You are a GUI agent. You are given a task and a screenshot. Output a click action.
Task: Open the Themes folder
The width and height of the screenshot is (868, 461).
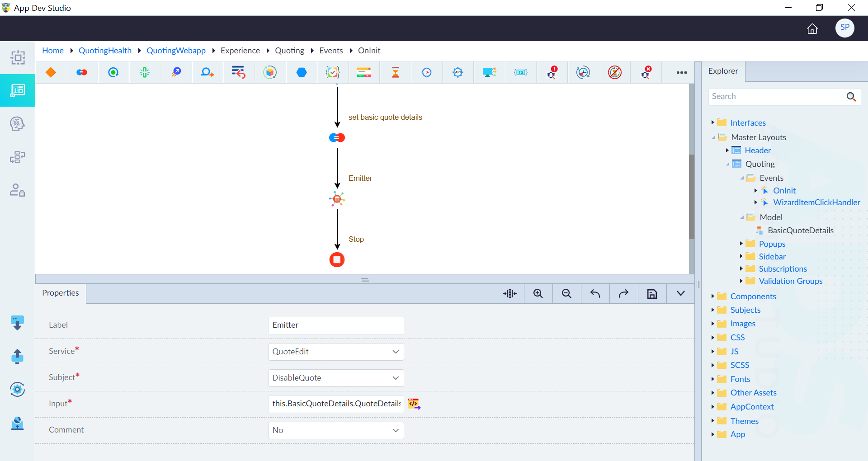744,421
